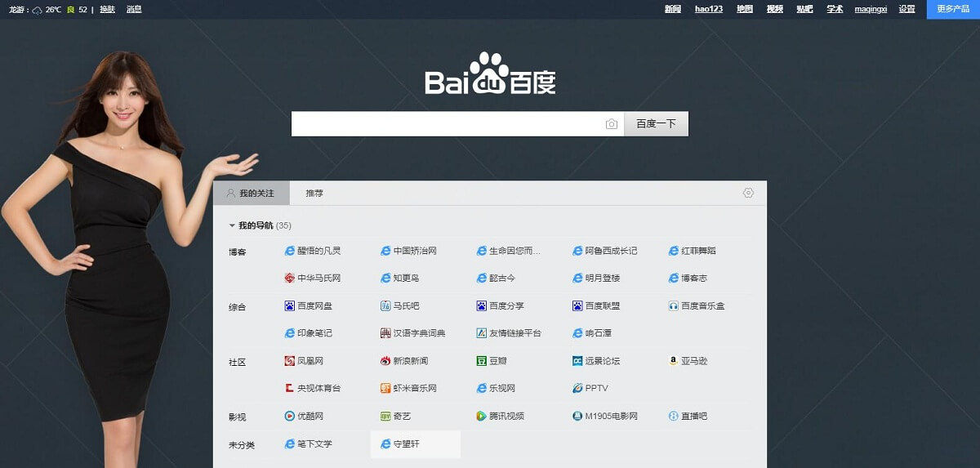Open the 中国矫治网 link
This screenshot has width=980, height=468.
point(415,251)
